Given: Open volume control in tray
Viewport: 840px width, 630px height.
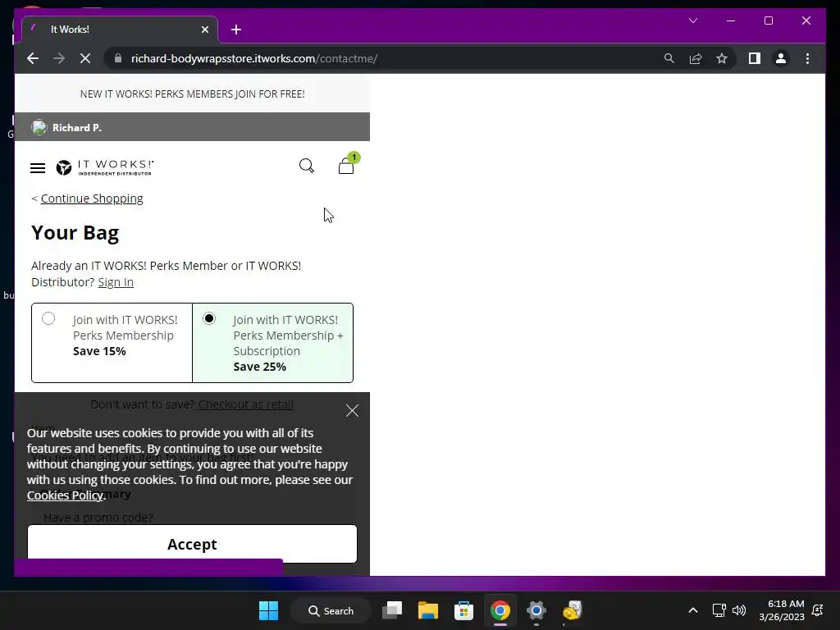Looking at the screenshot, I should pos(739,610).
